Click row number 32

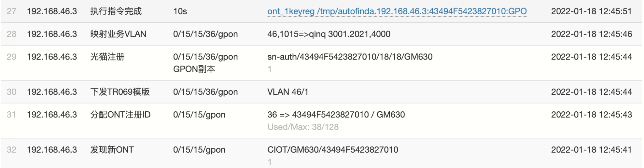pyautogui.click(x=11, y=150)
